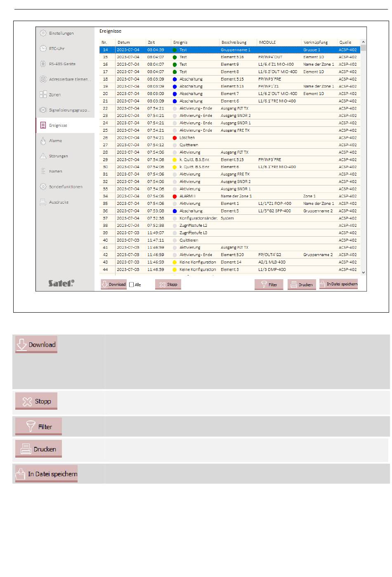Image resolution: width=392 pixels, height=577 pixels.
Task: Enable the Alle checkbox
Action: (132, 285)
